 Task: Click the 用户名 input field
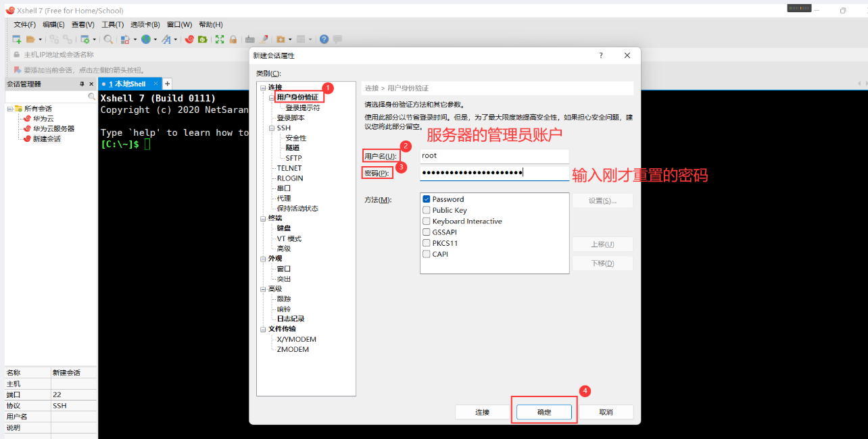(494, 156)
